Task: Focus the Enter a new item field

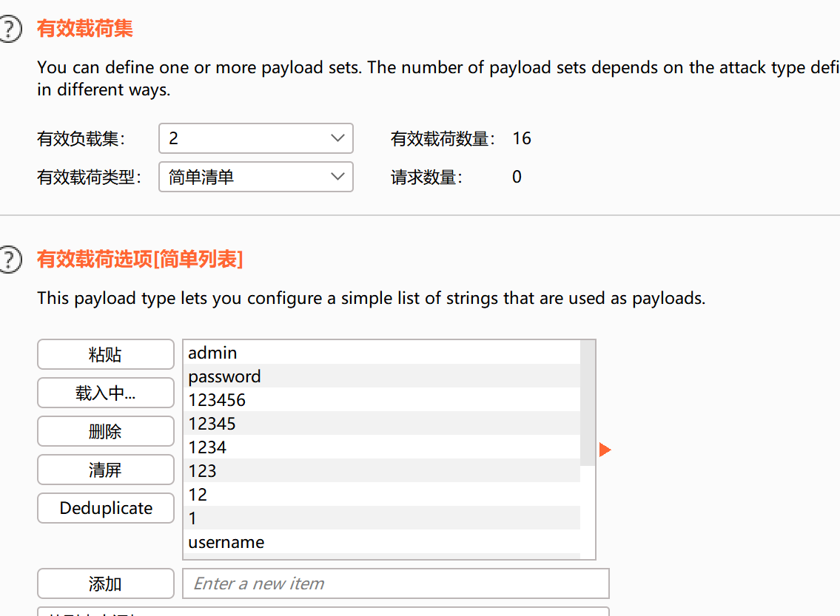Action: coord(395,583)
